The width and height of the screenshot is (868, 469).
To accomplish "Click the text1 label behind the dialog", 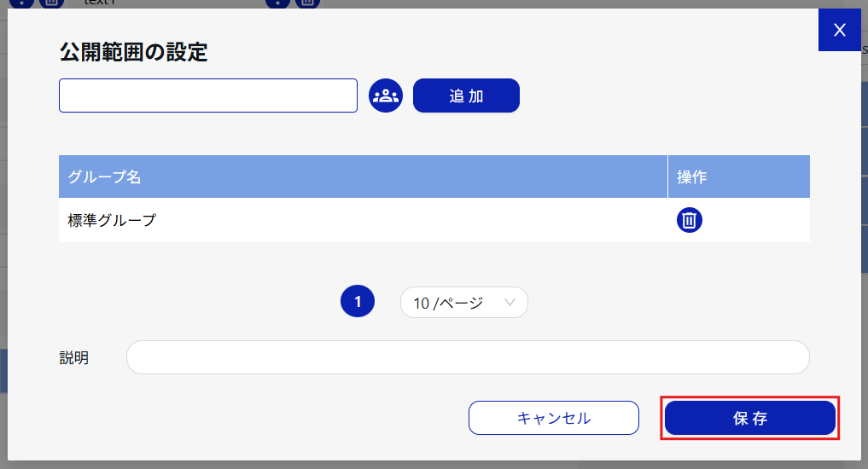I will point(101,3).
